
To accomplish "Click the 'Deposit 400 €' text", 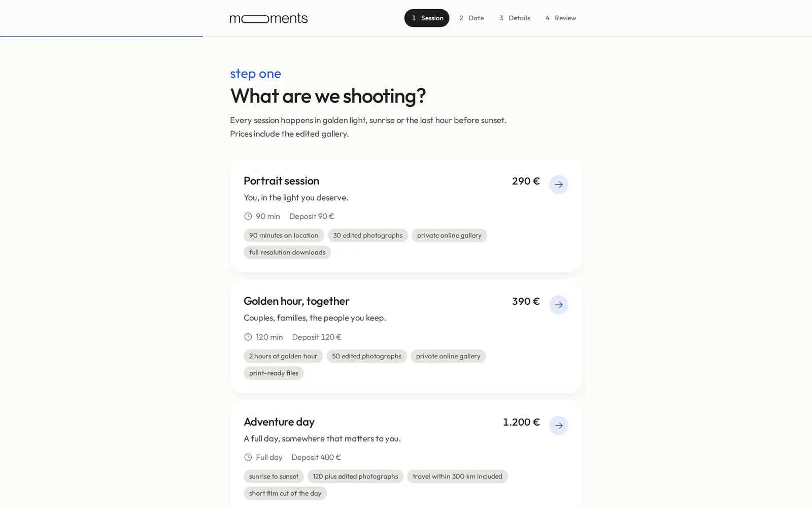I will pos(316,457).
